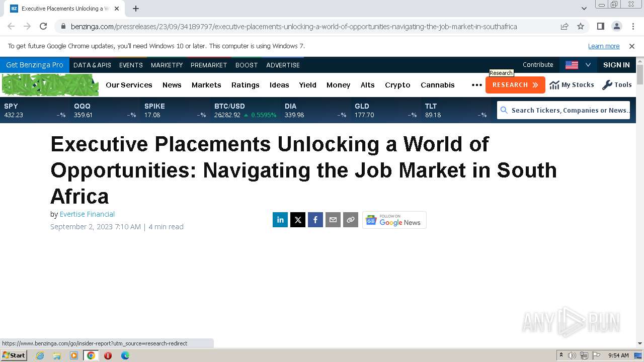Share article on LinkedIn
The image size is (644, 362).
280,220
